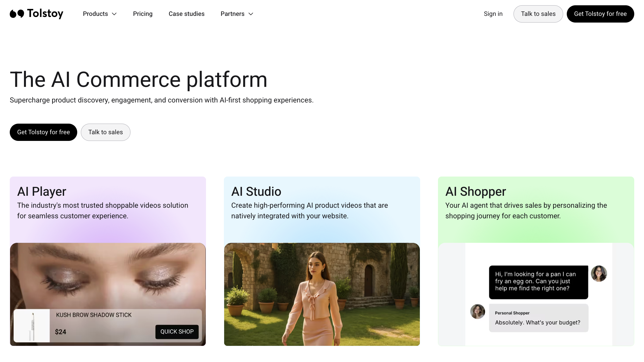Expand the Products dropdown chevron
The image size is (644, 362).
(x=114, y=14)
